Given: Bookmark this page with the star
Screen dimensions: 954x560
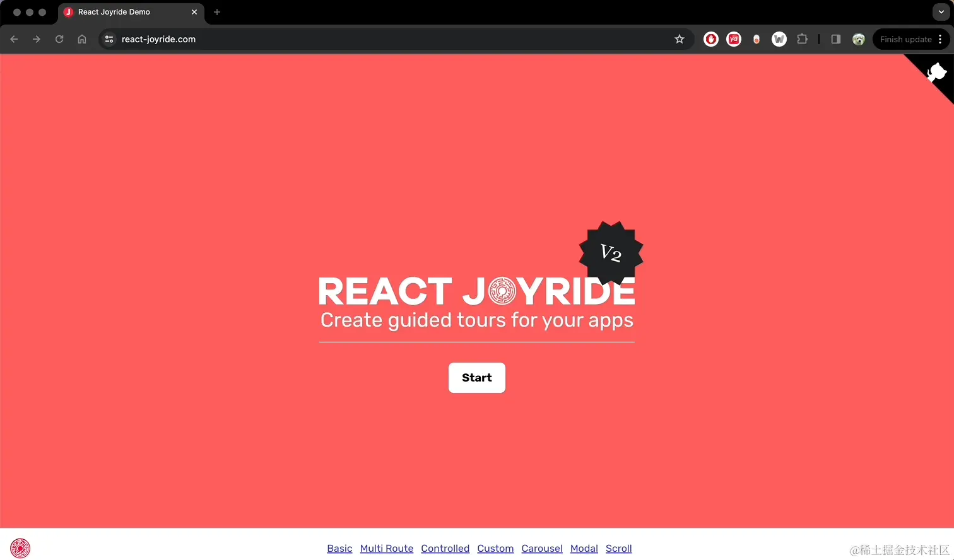Looking at the screenshot, I should point(680,39).
